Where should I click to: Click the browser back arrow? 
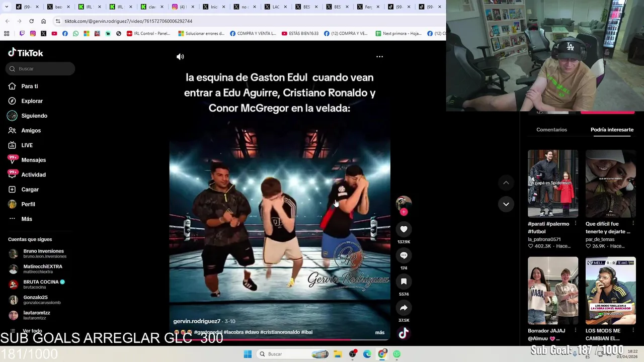[x=7, y=21]
